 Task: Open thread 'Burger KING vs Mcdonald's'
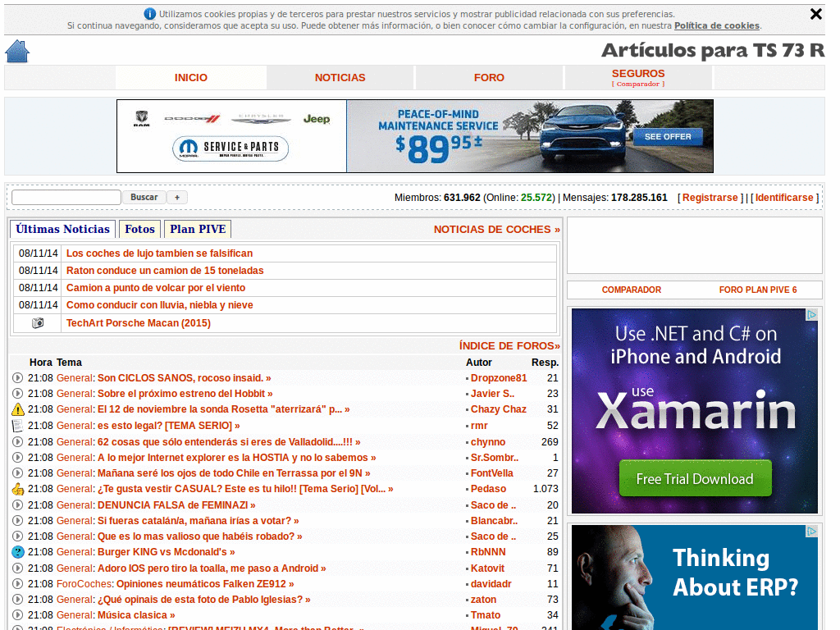click(166, 552)
